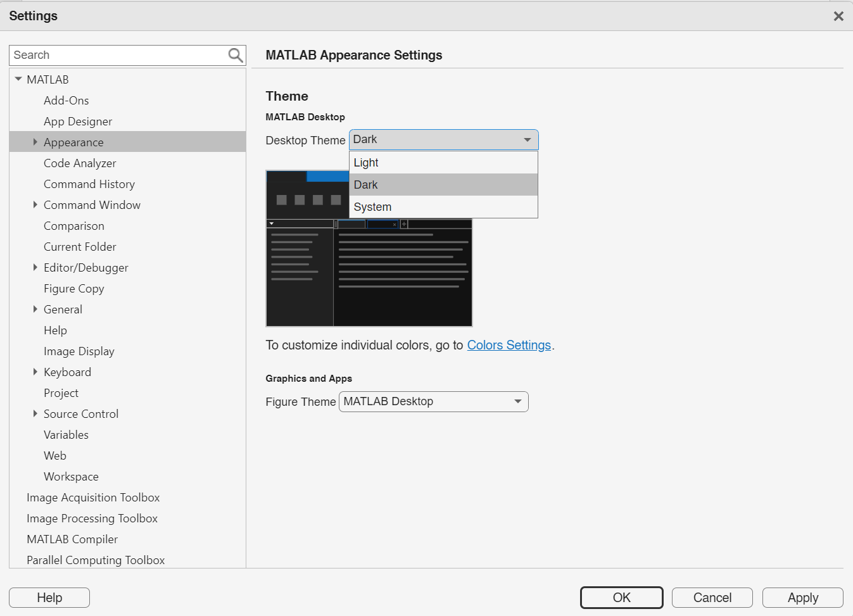Screen dimensions: 853x616
Task: Expand the Keyboard node arrow
Action: 35,372
